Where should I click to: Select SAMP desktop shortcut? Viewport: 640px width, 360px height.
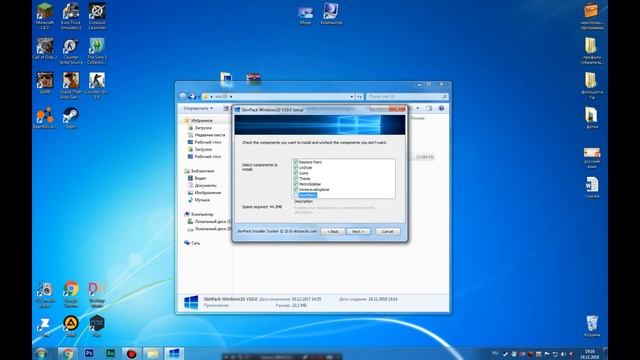(44, 83)
